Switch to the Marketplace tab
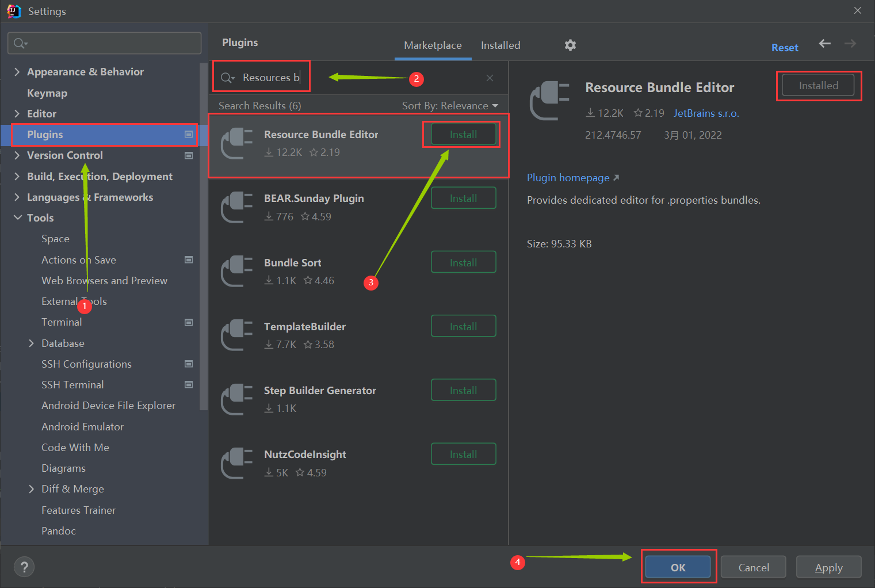Screen dimensions: 875x588 click(x=433, y=45)
